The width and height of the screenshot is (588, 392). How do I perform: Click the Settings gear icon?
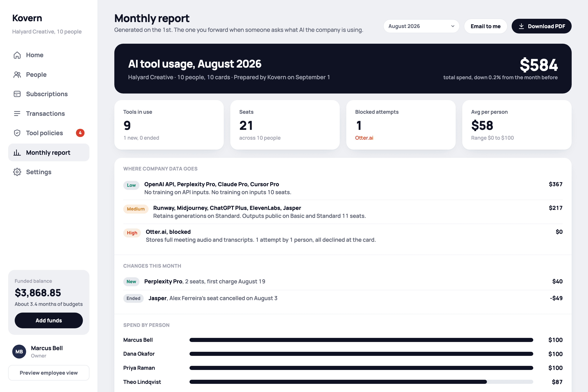(17, 172)
